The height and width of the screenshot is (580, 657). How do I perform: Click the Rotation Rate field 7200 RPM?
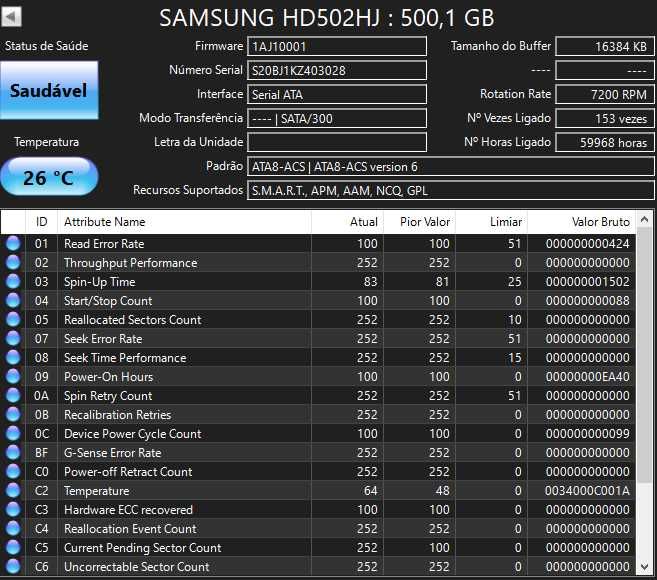pos(604,94)
